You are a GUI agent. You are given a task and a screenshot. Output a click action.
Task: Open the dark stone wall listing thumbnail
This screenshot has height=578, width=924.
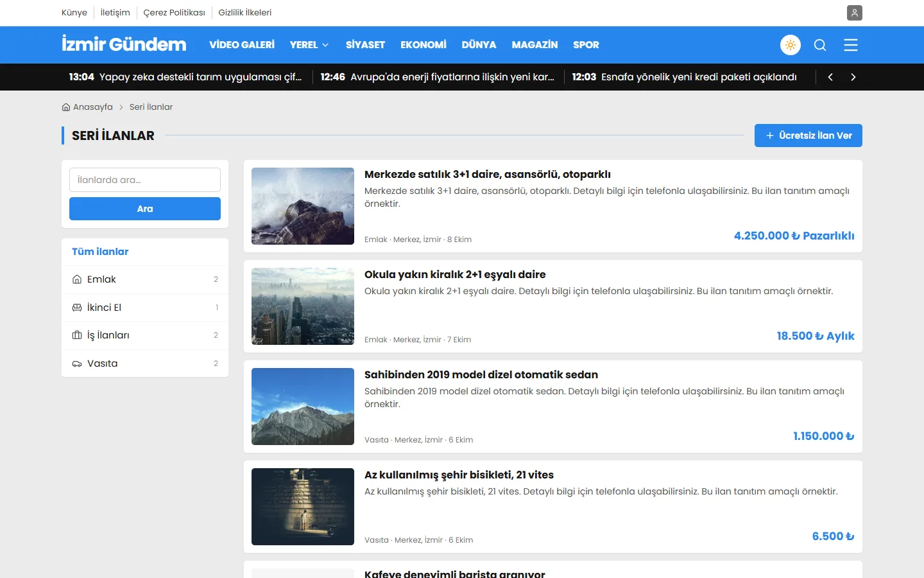(x=303, y=507)
